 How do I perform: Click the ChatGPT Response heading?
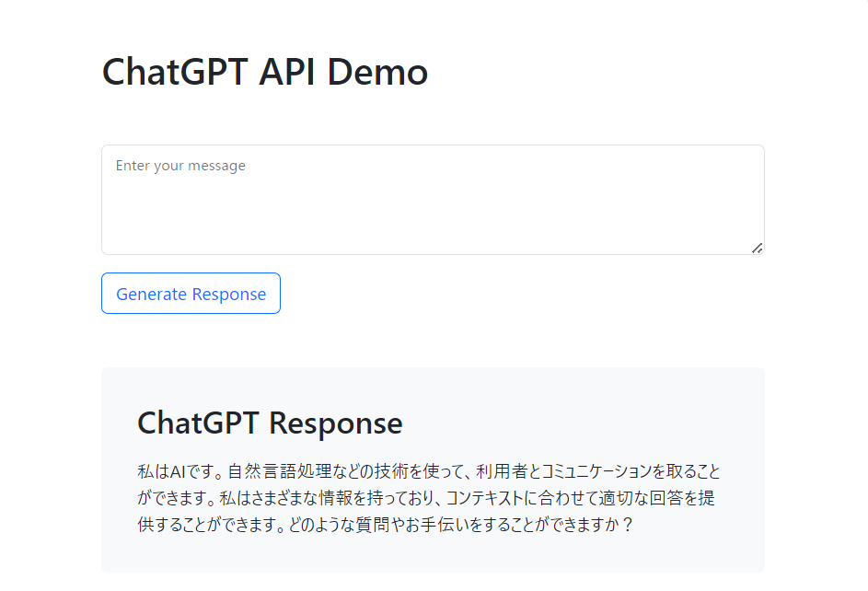269,423
